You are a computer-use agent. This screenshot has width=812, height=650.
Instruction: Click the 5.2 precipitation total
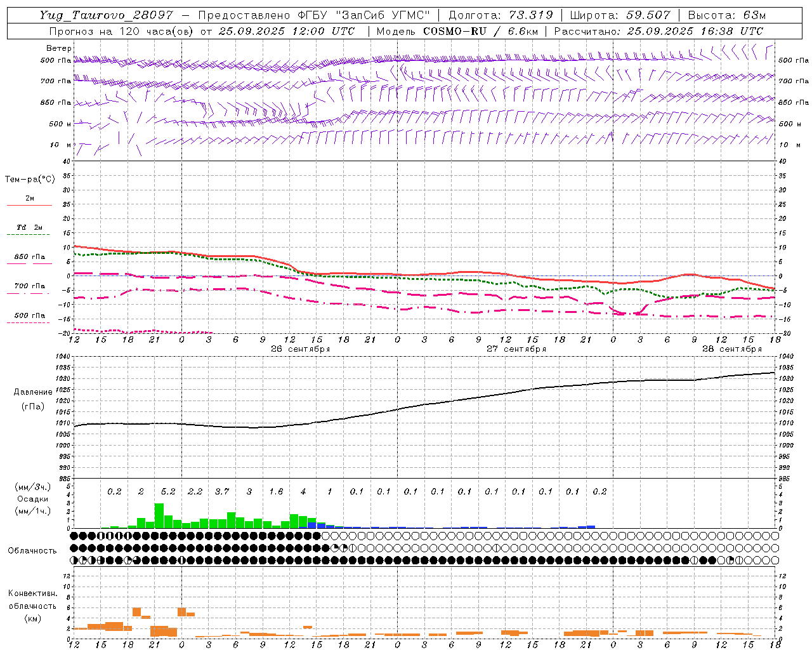click(168, 492)
